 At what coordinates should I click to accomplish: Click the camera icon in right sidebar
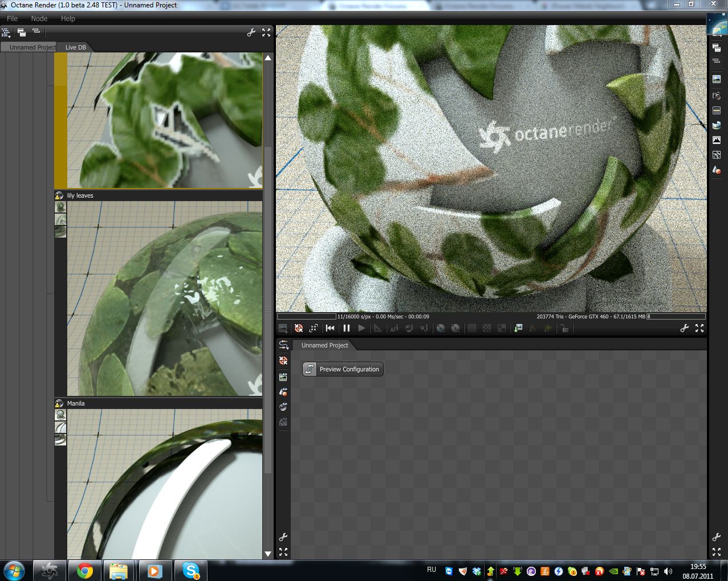(x=717, y=96)
